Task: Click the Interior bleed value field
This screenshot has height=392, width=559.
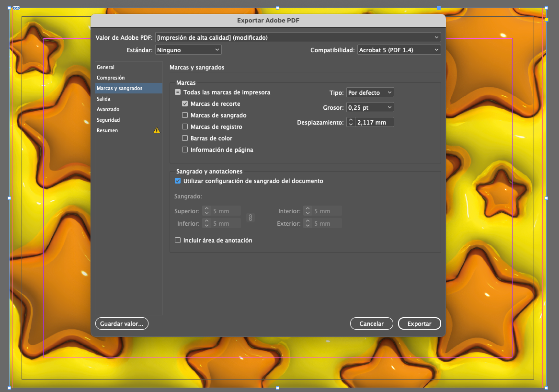Action: pyautogui.click(x=327, y=211)
